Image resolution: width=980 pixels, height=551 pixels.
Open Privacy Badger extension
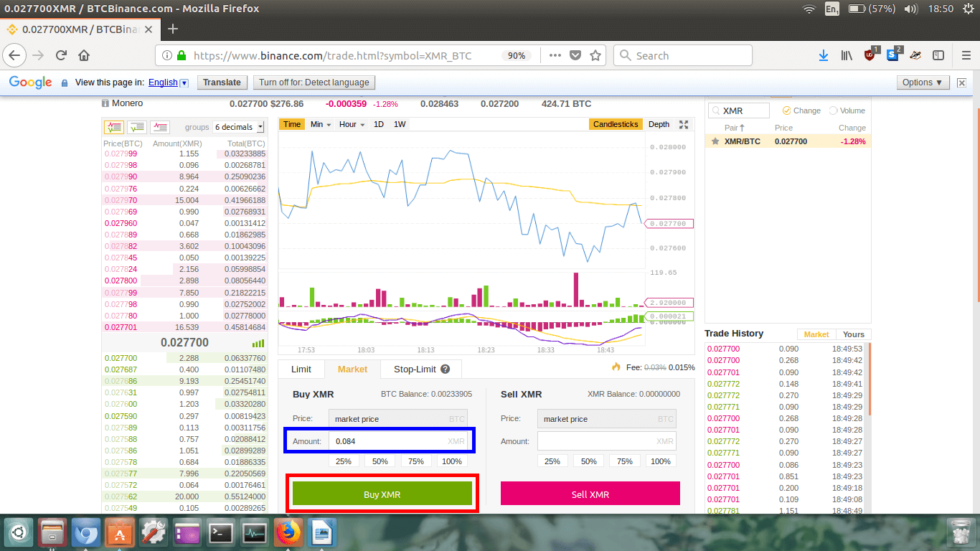[x=915, y=55]
